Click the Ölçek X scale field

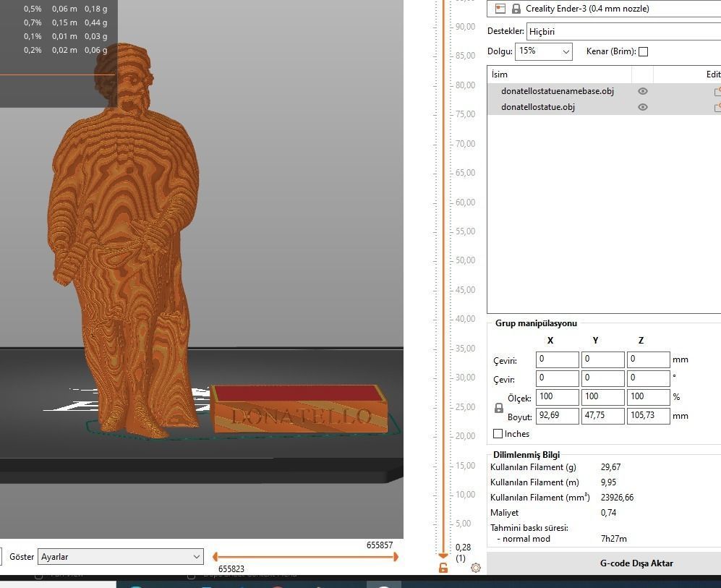tap(558, 397)
